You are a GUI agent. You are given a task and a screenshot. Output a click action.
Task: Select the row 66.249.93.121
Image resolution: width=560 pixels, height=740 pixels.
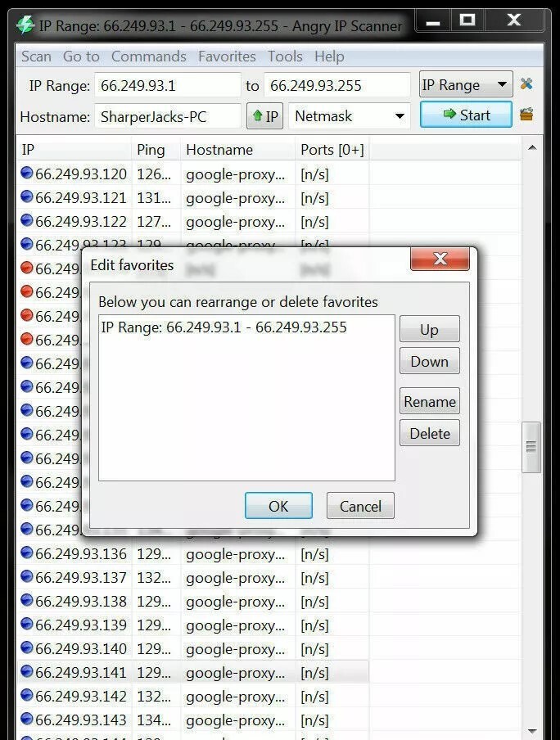coord(193,198)
